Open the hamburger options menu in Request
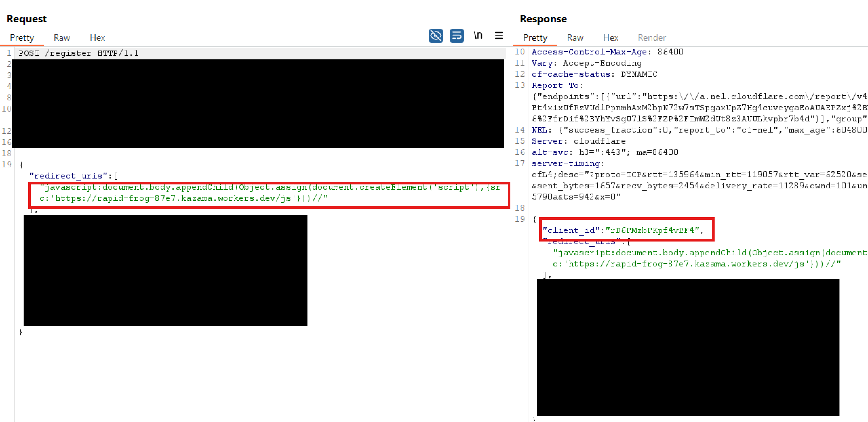868x422 pixels. point(499,36)
